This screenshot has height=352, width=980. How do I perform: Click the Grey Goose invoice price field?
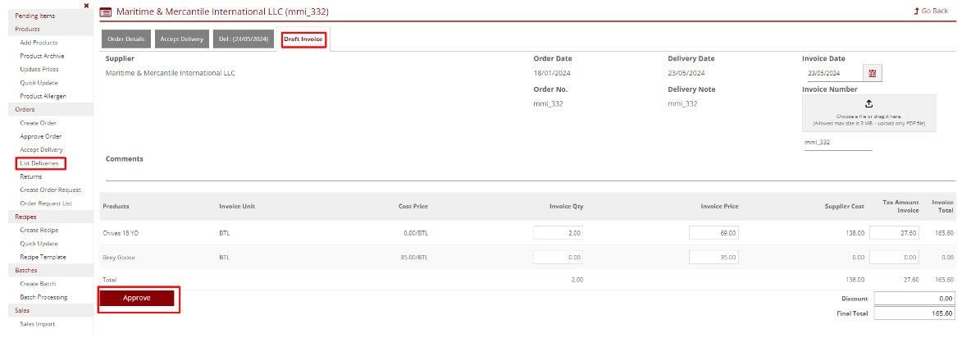click(x=714, y=258)
